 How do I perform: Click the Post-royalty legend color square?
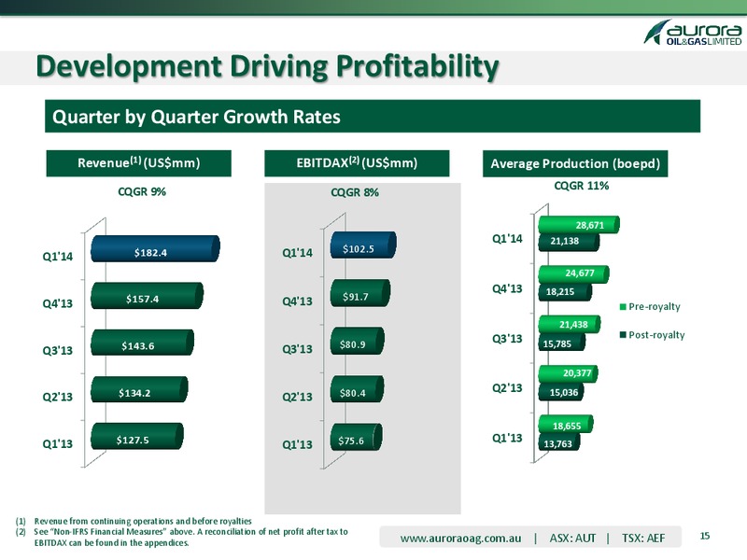[623, 335]
